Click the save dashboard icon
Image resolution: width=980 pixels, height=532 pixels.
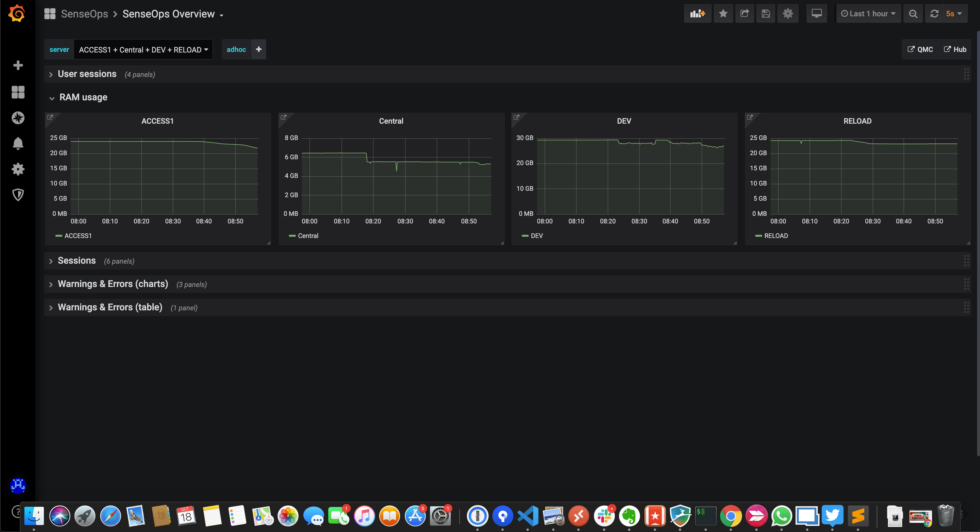tap(766, 14)
